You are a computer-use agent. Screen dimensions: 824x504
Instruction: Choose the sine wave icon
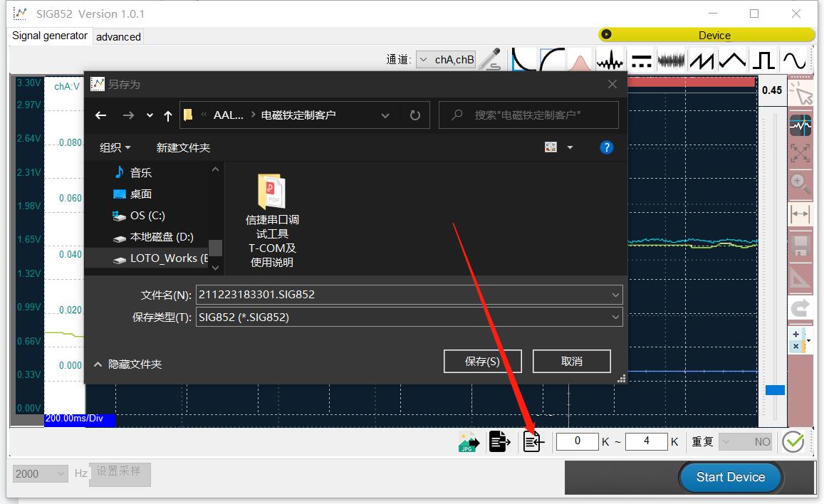click(x=793, y=61)
